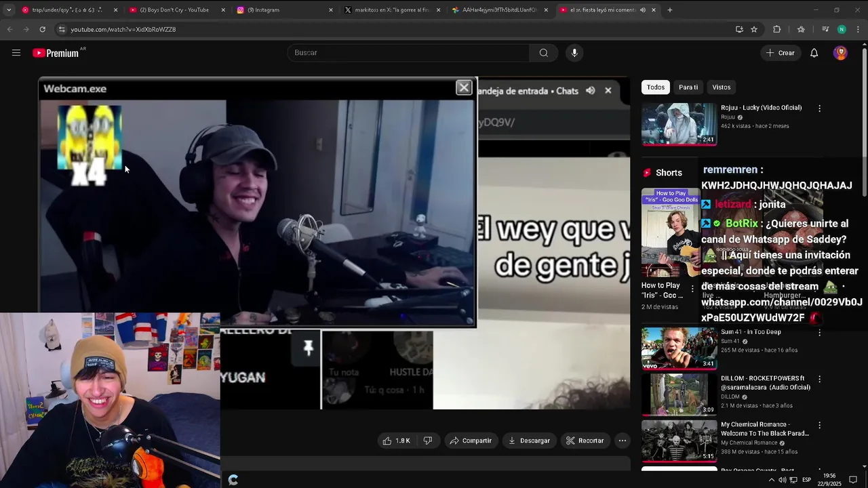This screenshot has height=488, width=868.
Task: Open the YouTube hamburger guide menu
Action: [16, 53]
